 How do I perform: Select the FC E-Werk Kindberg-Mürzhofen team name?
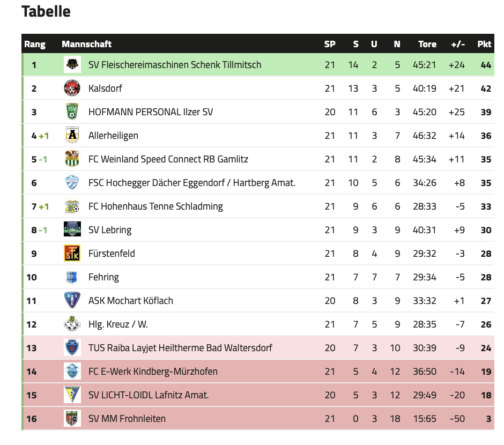(153, 372)
